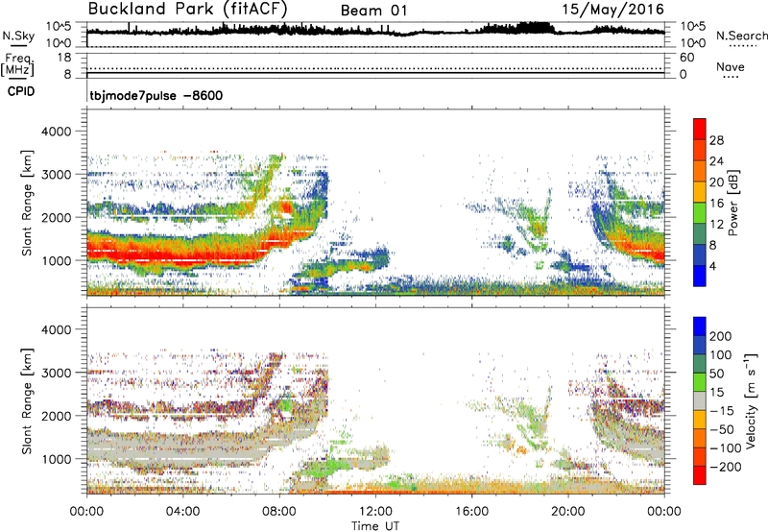Pick the red bottom segment of velocity colorbar

(700, 475)
